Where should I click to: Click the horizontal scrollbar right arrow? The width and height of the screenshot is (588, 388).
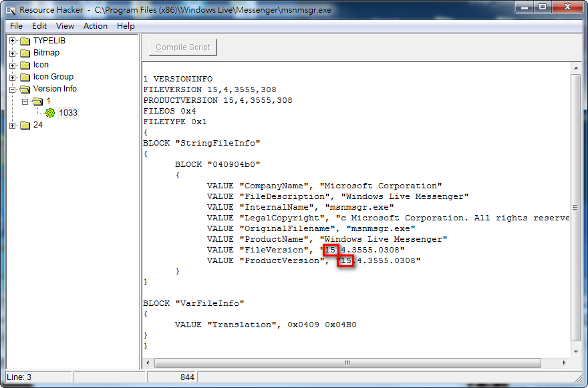click(x=564, y=363)
